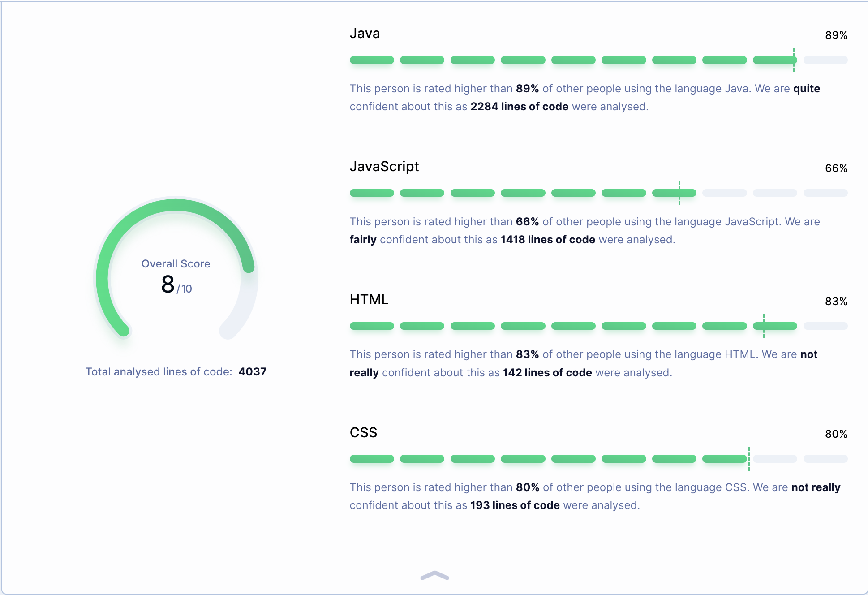Click the HTML progress bar marker
The width and height of the screenshot is (868, 595).
[764, 326]
